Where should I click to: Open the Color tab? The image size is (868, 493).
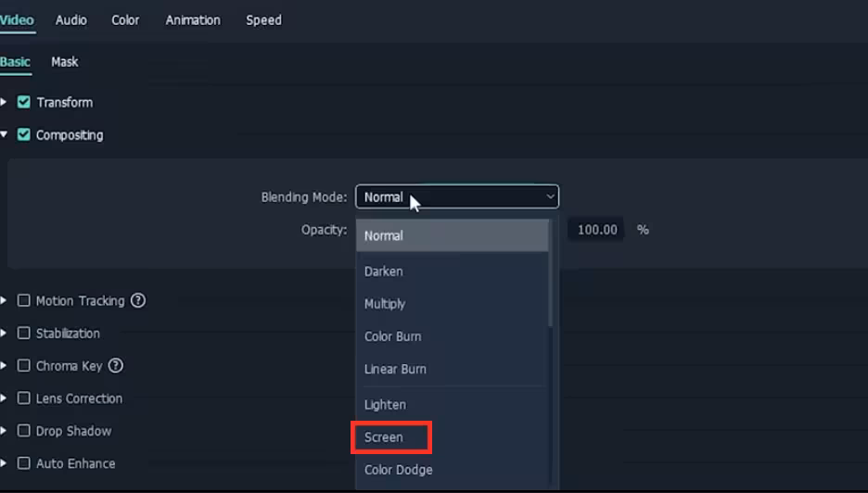coord(125,19)
